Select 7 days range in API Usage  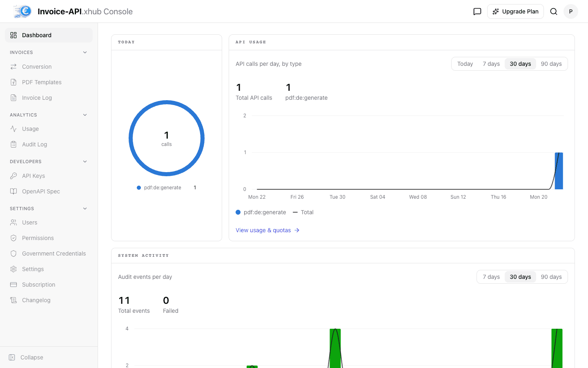click(491, 64)
